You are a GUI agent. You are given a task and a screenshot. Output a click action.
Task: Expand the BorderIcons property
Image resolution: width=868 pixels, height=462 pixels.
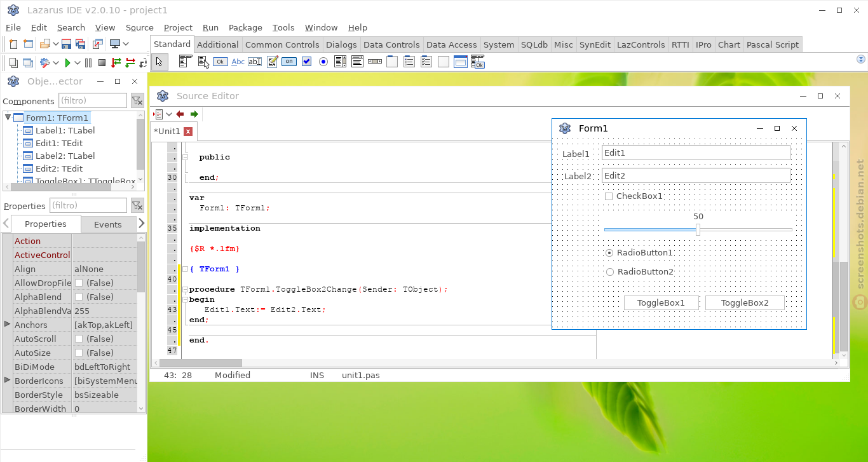click(8, 380)
